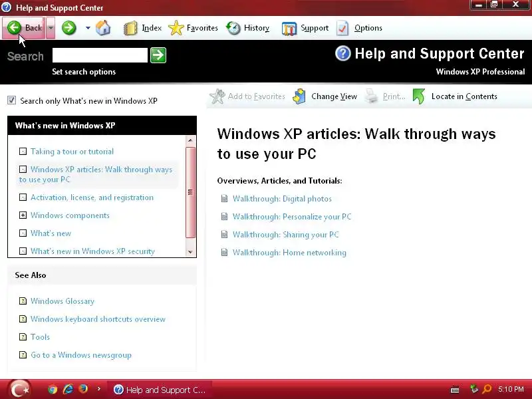Go to the Home page icon
532x399 pixels.
click(x=103, y=28)
